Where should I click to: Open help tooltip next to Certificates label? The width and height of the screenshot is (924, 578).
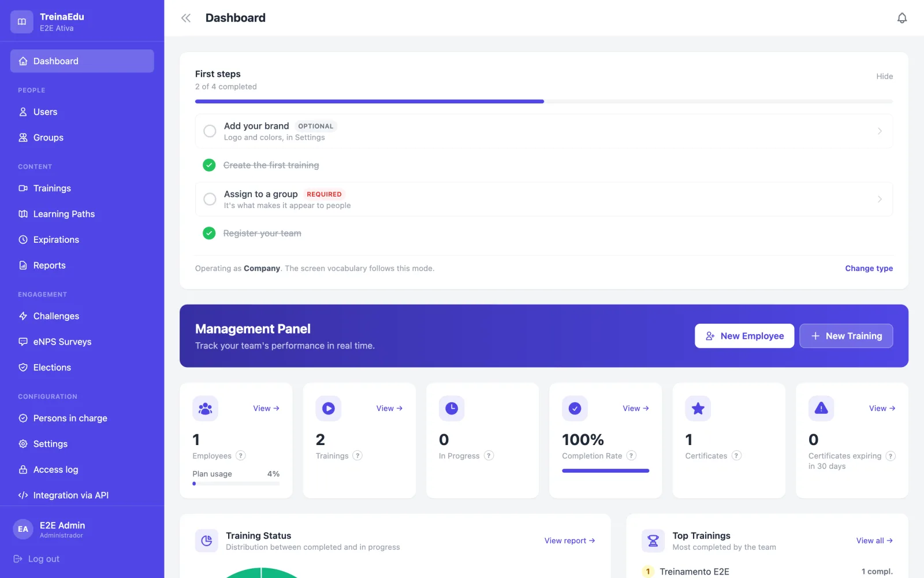tap(736, 455)
